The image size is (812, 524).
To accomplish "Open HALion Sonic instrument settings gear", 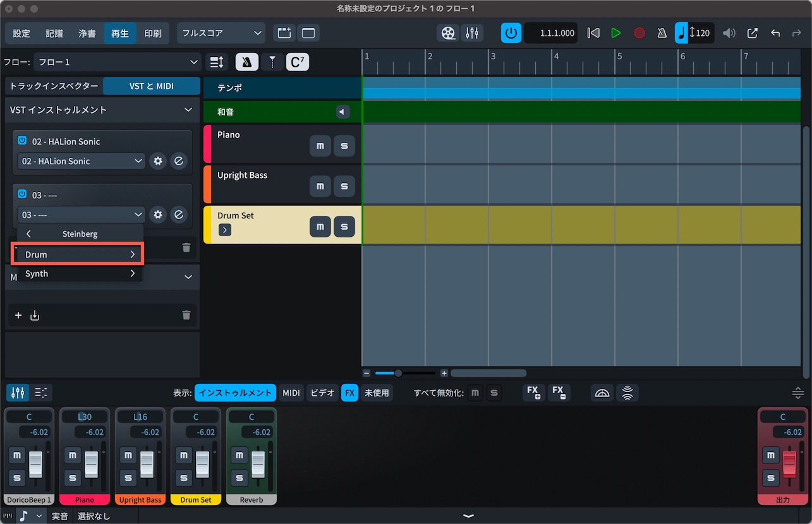I will [158, 161].
